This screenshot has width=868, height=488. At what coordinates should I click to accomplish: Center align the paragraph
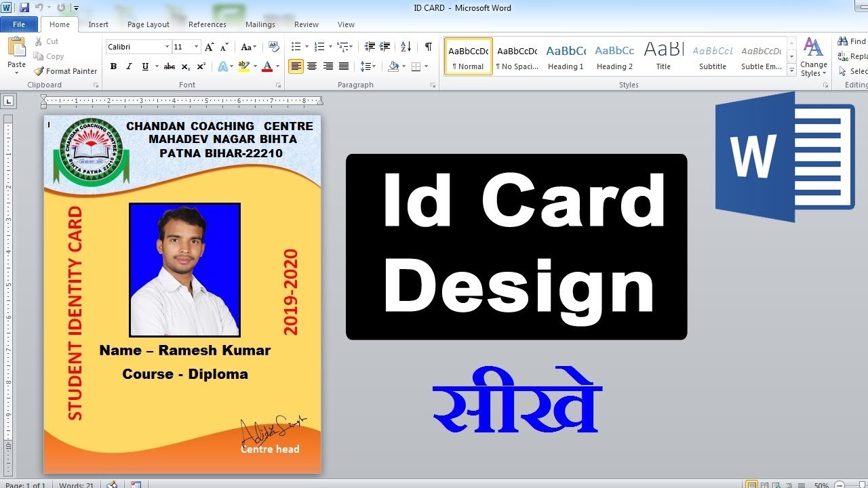pyautogui.click(x=312, y=66)
